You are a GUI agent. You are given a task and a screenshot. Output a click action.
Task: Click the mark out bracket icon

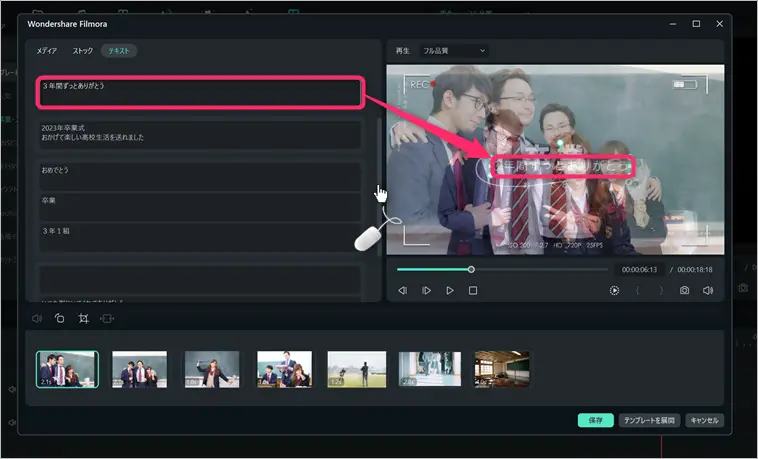click(661, 290)
